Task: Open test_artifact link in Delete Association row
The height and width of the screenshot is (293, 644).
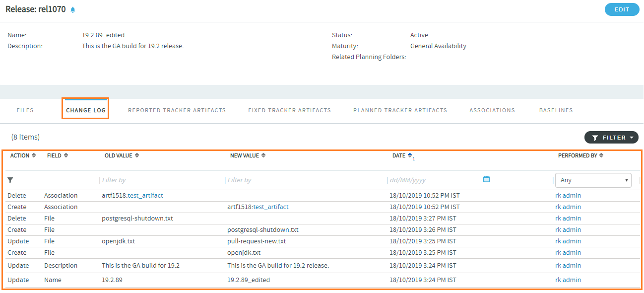Action: (145, 195)
